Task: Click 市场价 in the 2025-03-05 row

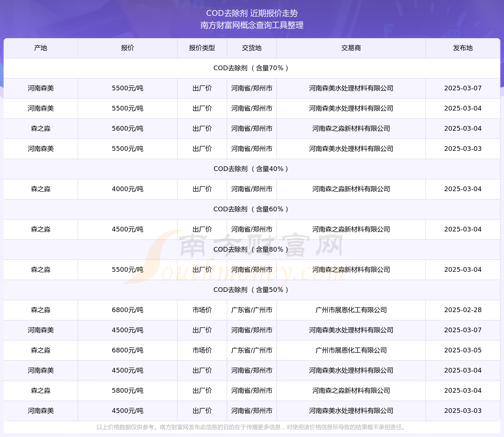Action: click(x=202, y=350)
